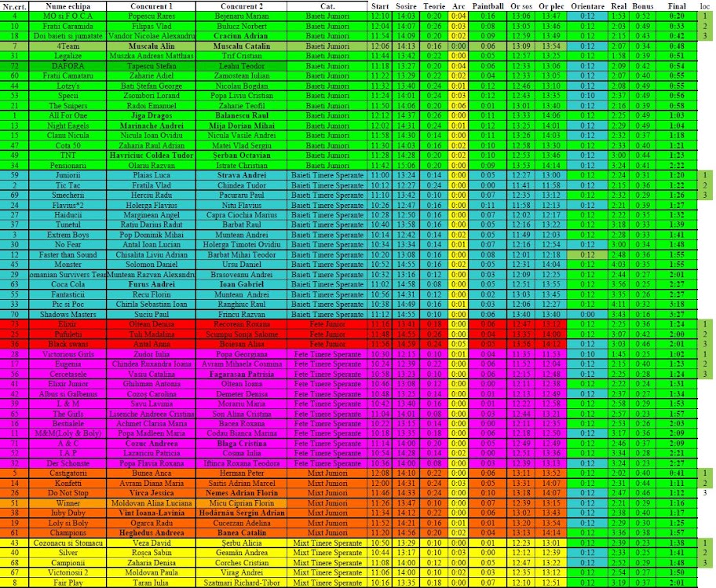Click the 'Nr.crt.' header cell

[15, 6]
